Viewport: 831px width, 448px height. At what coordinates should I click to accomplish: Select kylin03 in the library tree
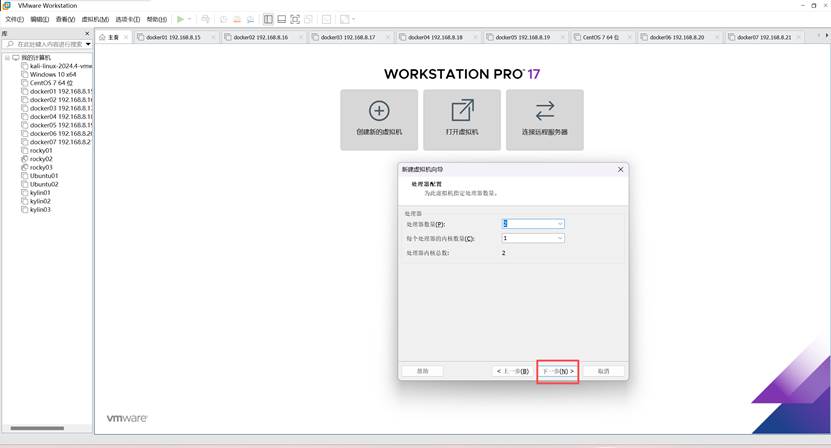coord(36,209)
